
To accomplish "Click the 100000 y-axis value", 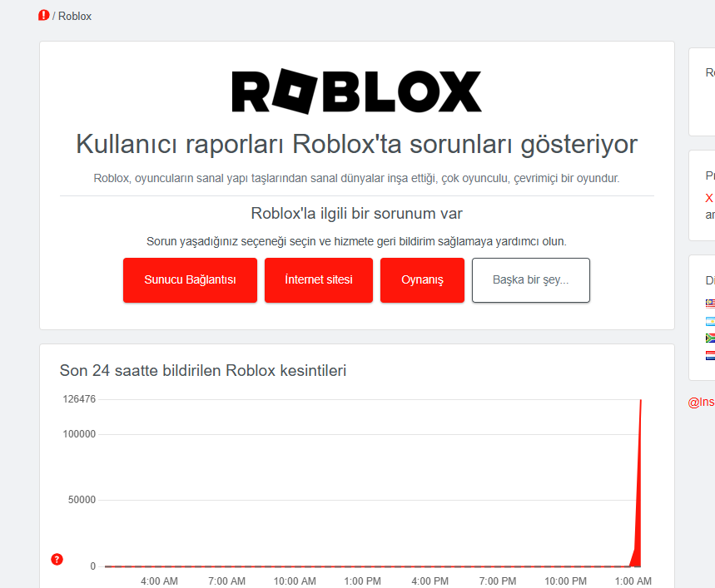I will coord(79,434).
